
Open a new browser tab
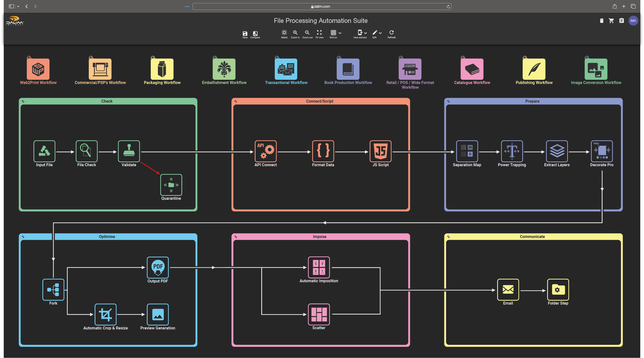[x=624, y=6]
